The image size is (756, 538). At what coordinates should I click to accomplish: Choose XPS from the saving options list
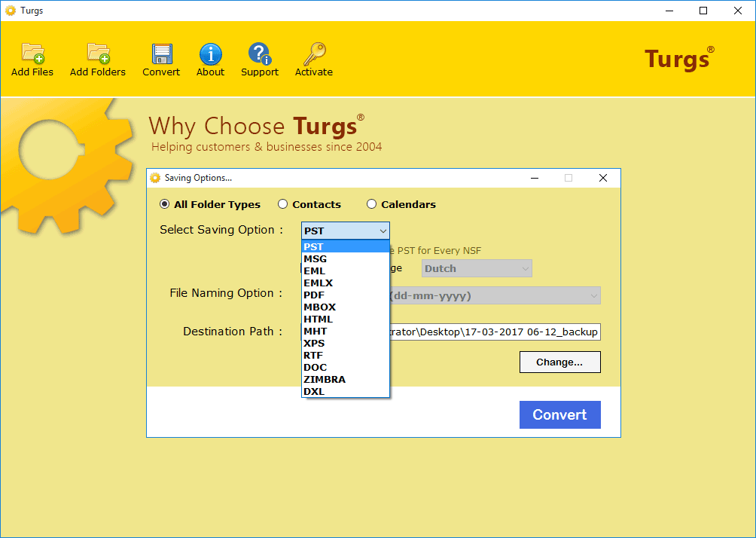coord(345,343)
